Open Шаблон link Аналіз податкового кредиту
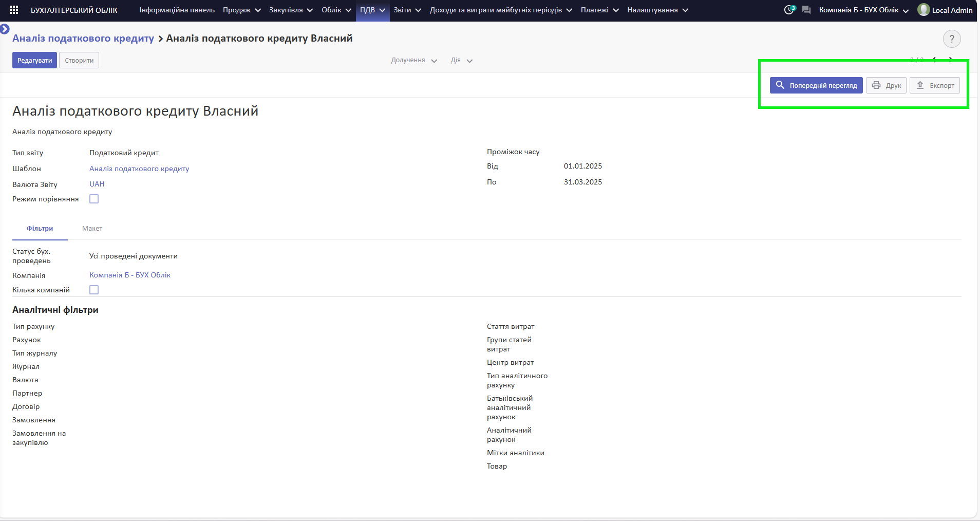The height and width of the screenshot is (521, 980). tap(139, 169)
